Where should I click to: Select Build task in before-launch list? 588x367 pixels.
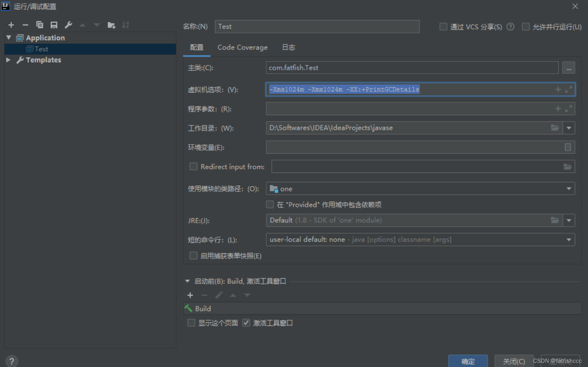[382, 308]
